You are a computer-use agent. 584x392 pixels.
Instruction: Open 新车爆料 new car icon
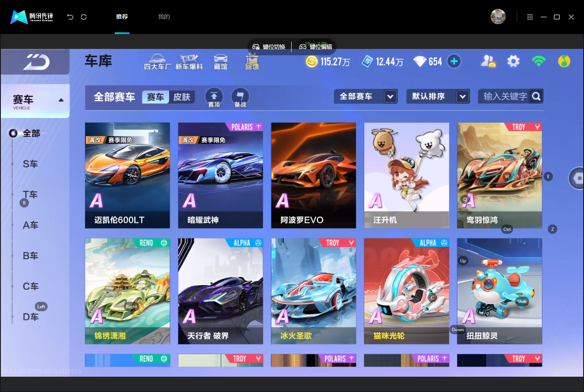click(189, 62)
